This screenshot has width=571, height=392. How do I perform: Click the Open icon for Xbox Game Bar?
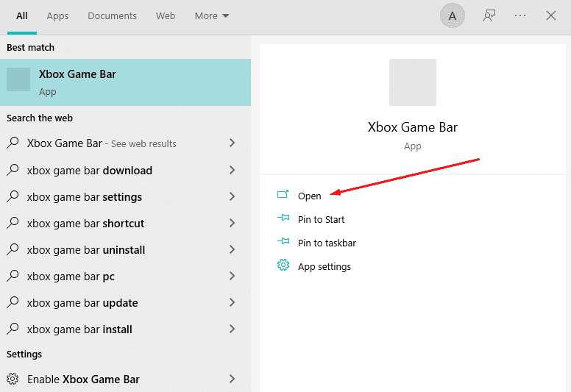point(283,194)
